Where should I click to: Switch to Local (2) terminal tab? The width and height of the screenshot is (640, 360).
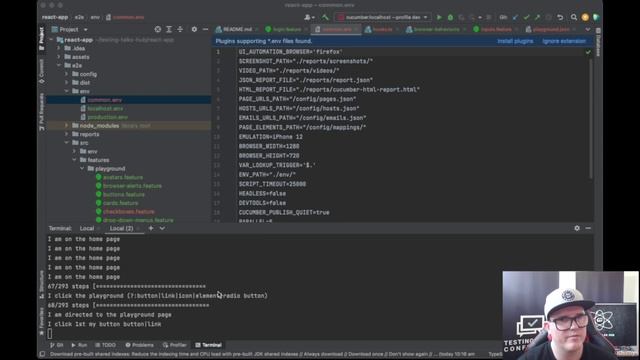pyautogui.click(x=121, y=228)
